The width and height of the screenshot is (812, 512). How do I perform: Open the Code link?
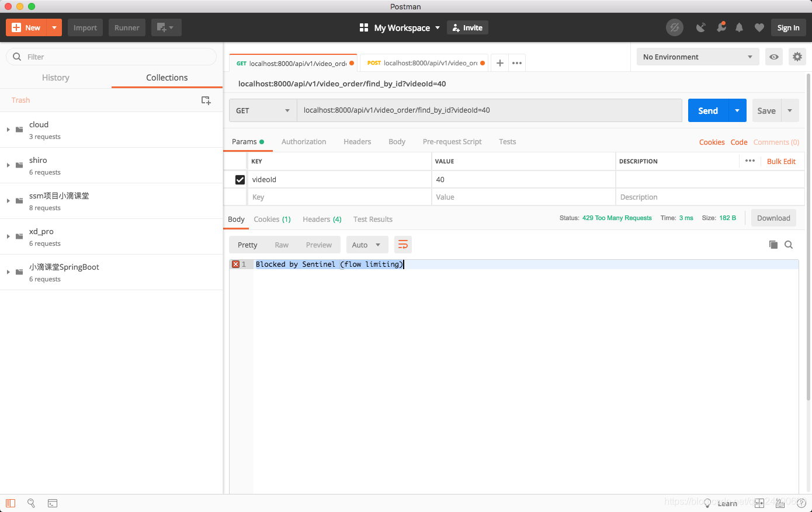click(x=739, y=142)
